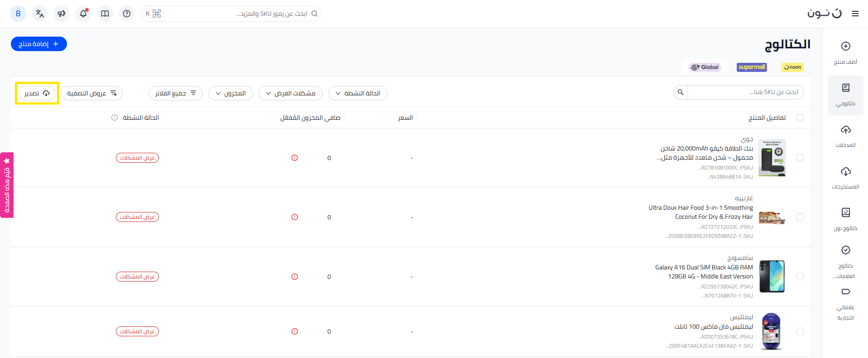
Task: Switch to the Global tab
Action: point(705,67)
